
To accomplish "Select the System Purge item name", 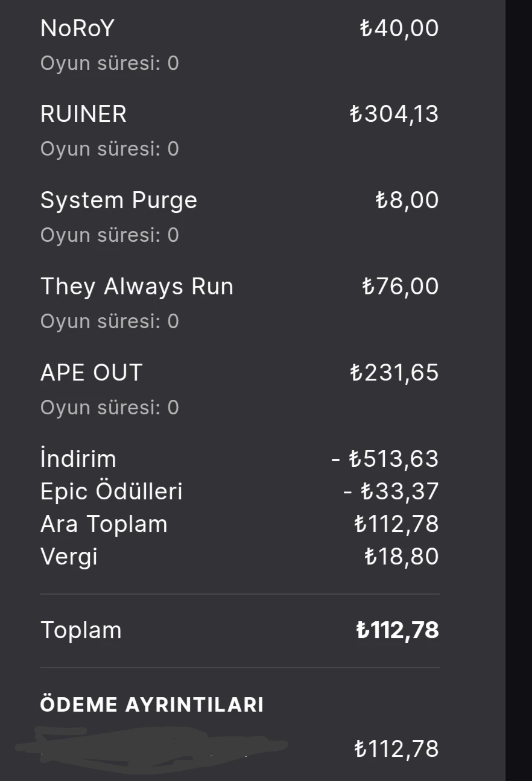I will (x=119, y=200).
